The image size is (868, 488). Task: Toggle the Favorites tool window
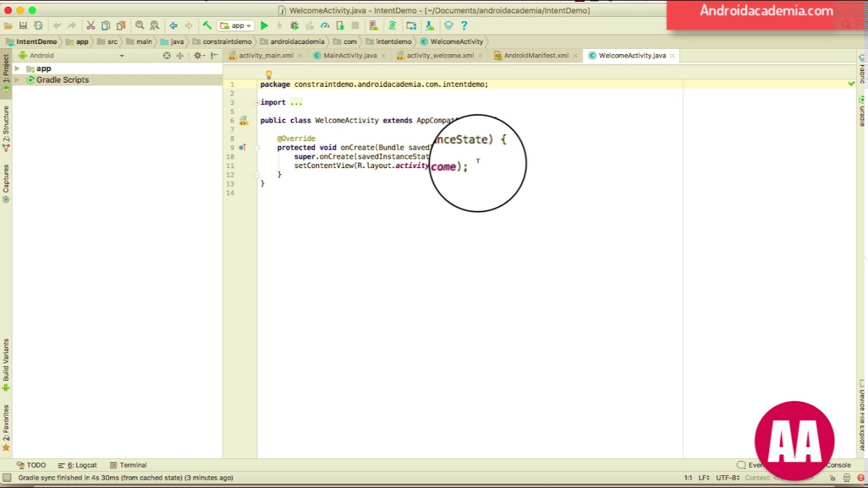coord(6,428)
